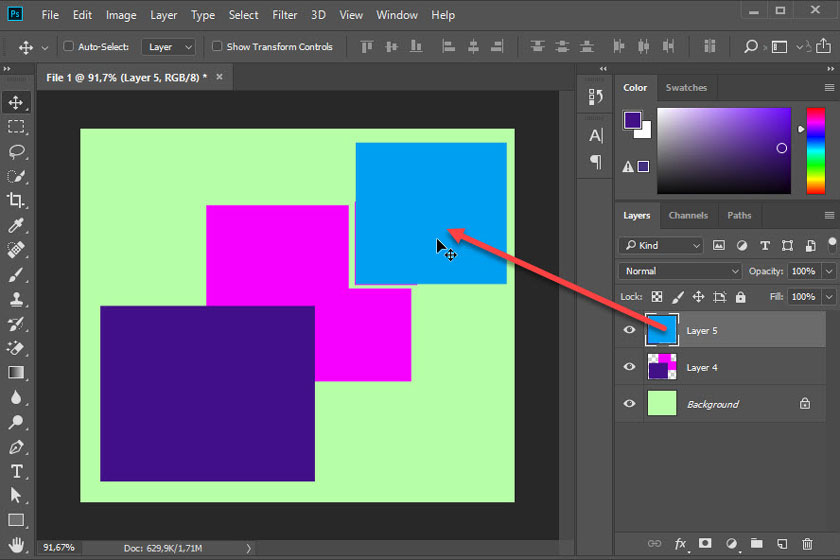The height and width of the screenshot is (560, 840).
Task: Click the Search magnifier icon
Action: pyautogui.click(x=751, y=47)
